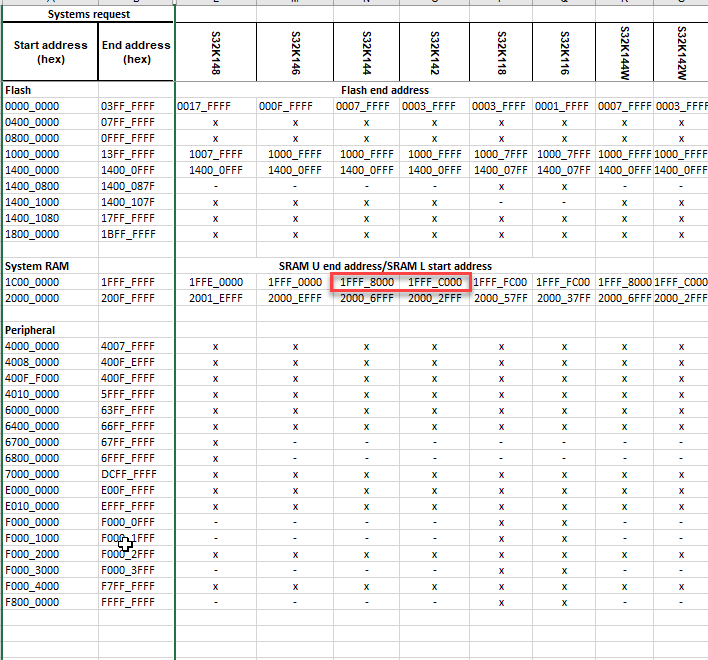This screenshot has width=708, height=660.
Task: Select the S32K144 cell 1FFF_8000
Action: coord(367,282)
